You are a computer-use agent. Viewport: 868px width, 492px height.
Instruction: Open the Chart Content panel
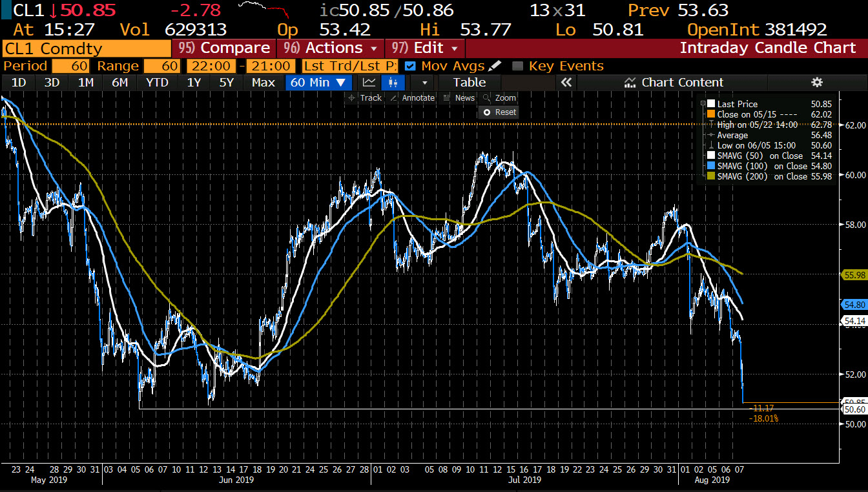point(674,82)
